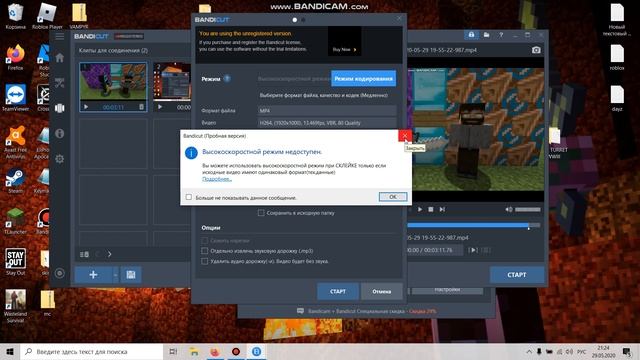
Task: Open Firefox desktop shortcut
Action: point(16,58)
